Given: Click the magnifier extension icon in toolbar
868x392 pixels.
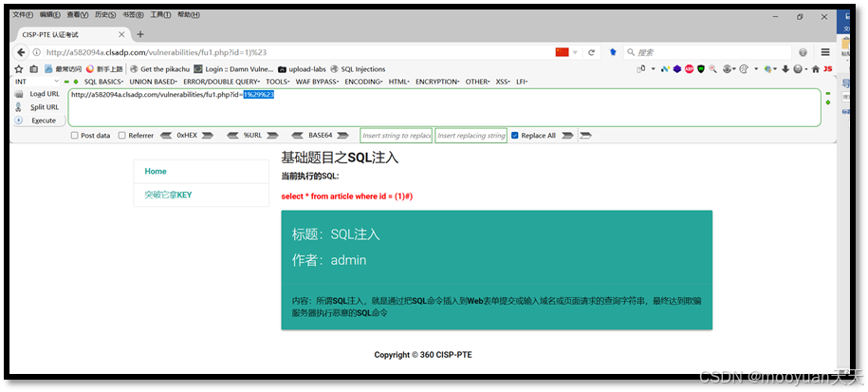Looking at the screenshot, I should (713, 69).
